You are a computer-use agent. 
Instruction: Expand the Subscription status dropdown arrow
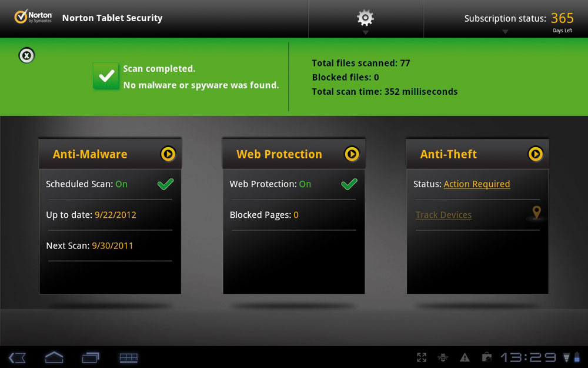point(505,32)
